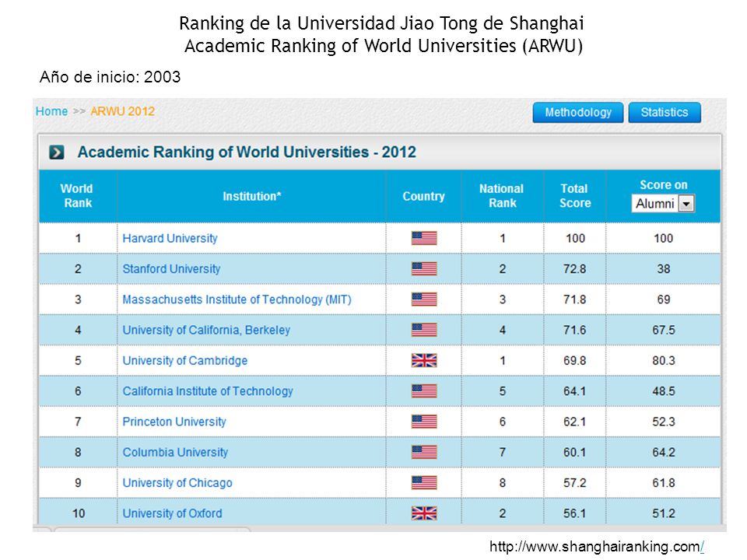Open Harvard University link

(x=170, y=238)
